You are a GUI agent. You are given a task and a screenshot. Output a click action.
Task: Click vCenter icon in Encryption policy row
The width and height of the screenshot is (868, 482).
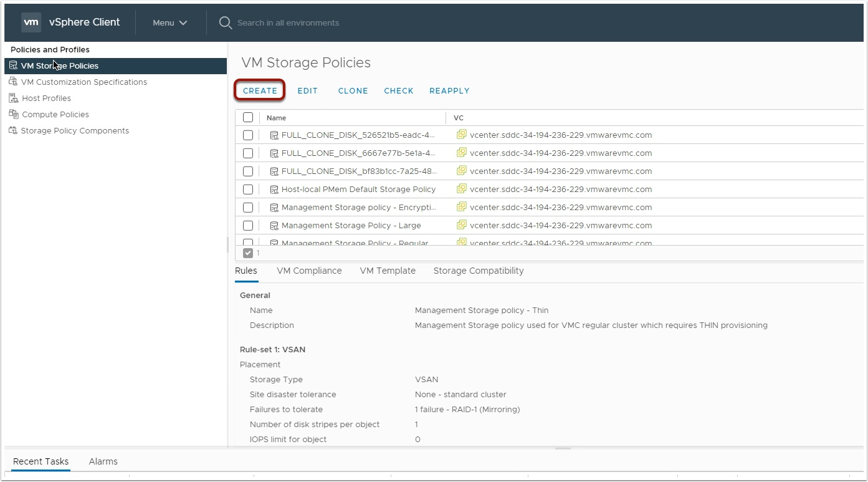[462, 207]
